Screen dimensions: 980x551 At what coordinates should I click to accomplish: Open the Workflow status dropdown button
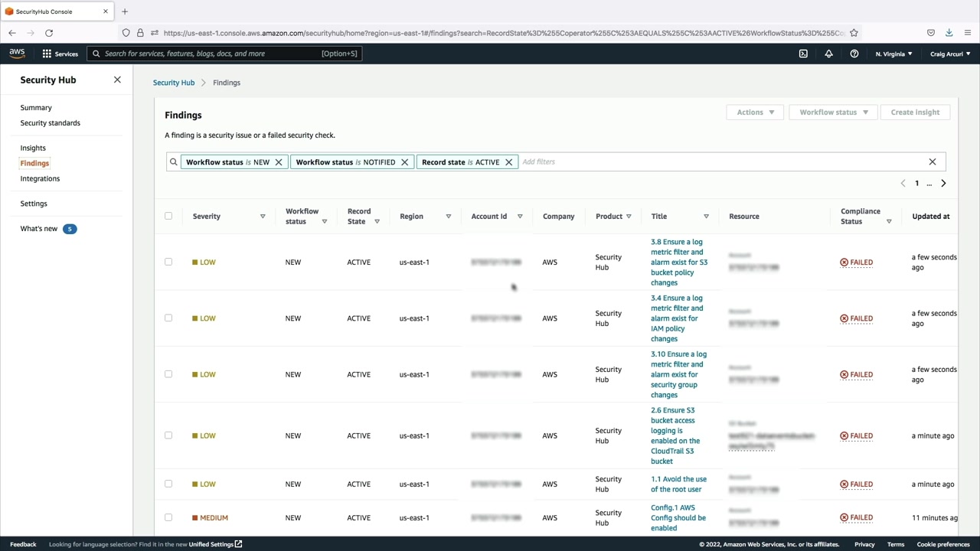pos(833,112)
